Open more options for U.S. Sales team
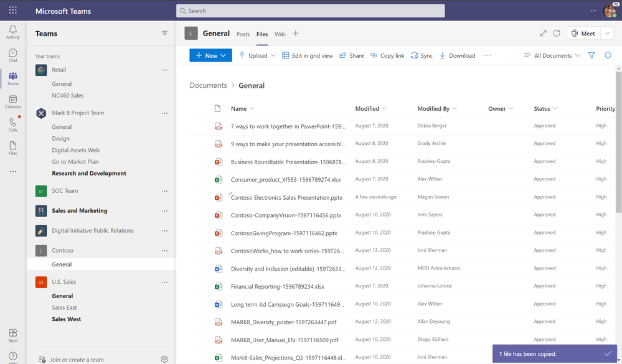Screen dimensions: 622x364 (164, 282)
